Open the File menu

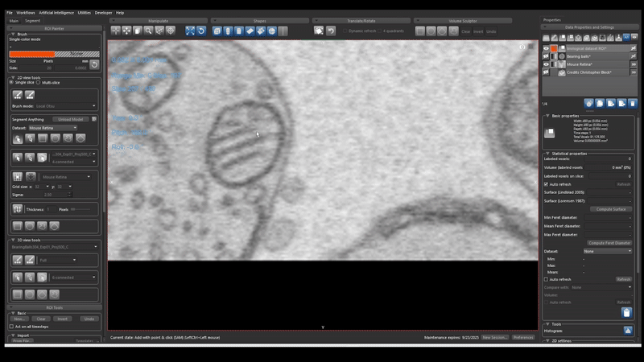10,13
